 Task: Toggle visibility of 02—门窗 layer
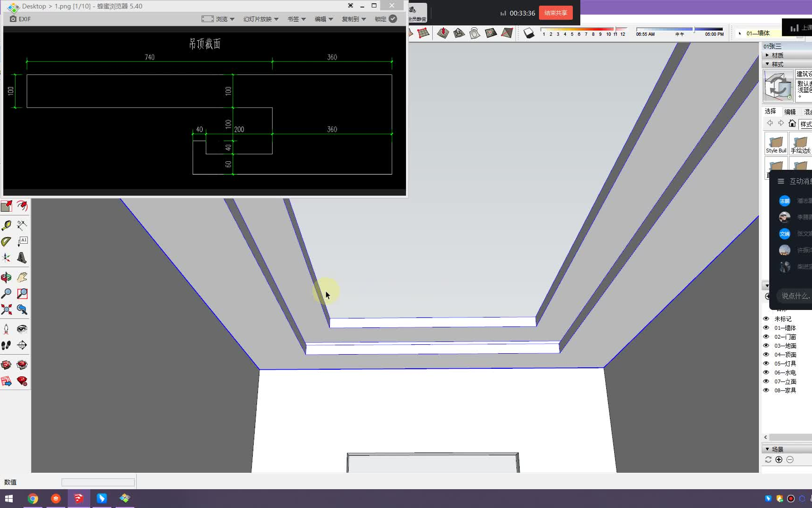[766, 337]
